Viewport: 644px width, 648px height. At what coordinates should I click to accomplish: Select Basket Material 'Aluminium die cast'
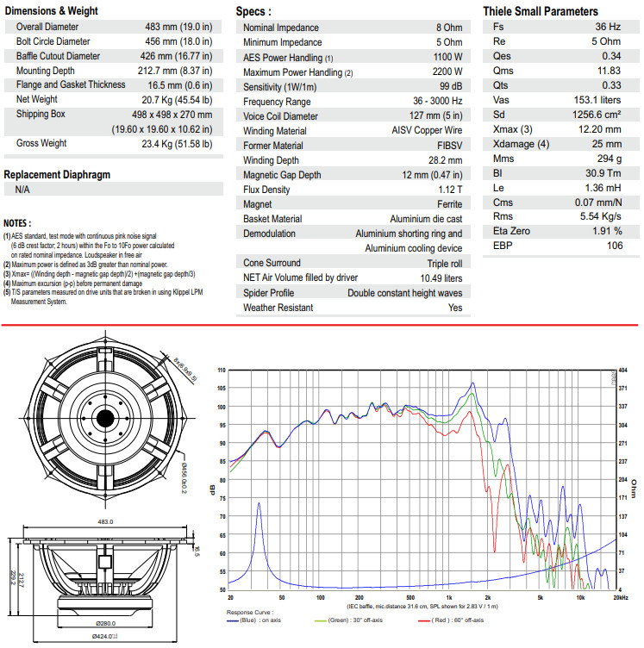426,219
